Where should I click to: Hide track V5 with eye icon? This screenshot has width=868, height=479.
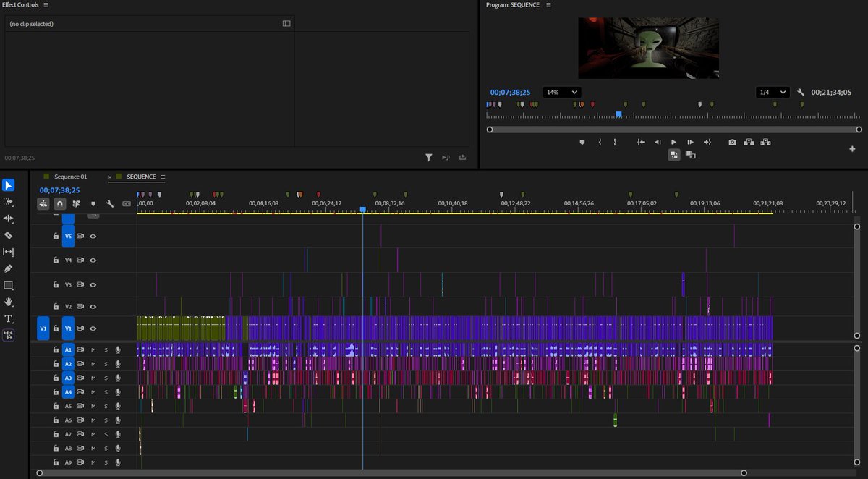point(93,236)
